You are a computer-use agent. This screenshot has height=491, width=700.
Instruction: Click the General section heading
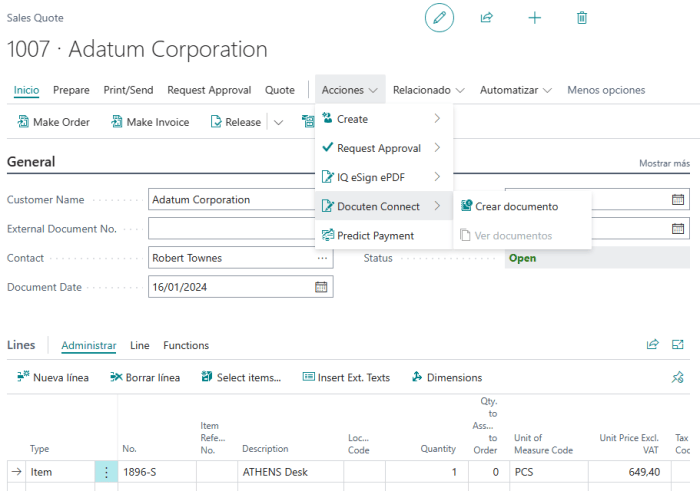click(x=31, y=162)
